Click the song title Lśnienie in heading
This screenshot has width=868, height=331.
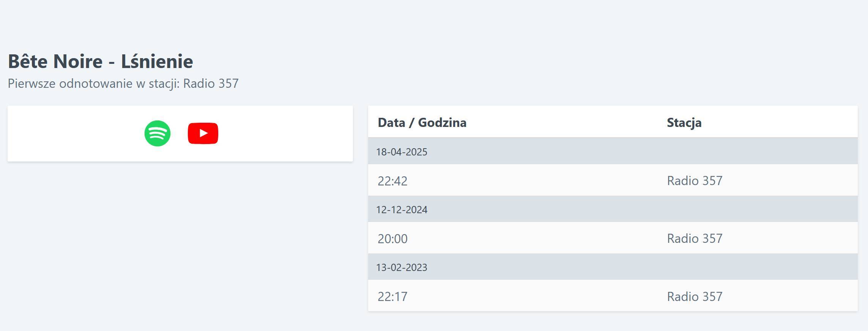(x=157, y=62)
